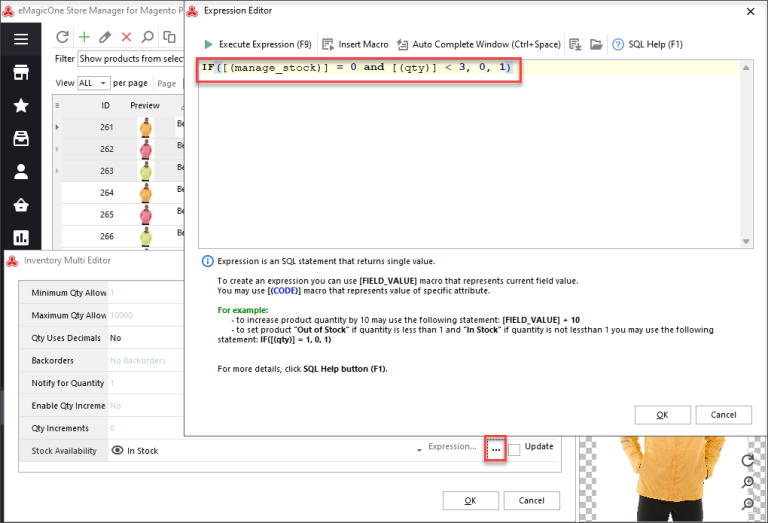Click the refresh icon in product toolbar
This screenshot has width=768, height=523.
point(63,37)
